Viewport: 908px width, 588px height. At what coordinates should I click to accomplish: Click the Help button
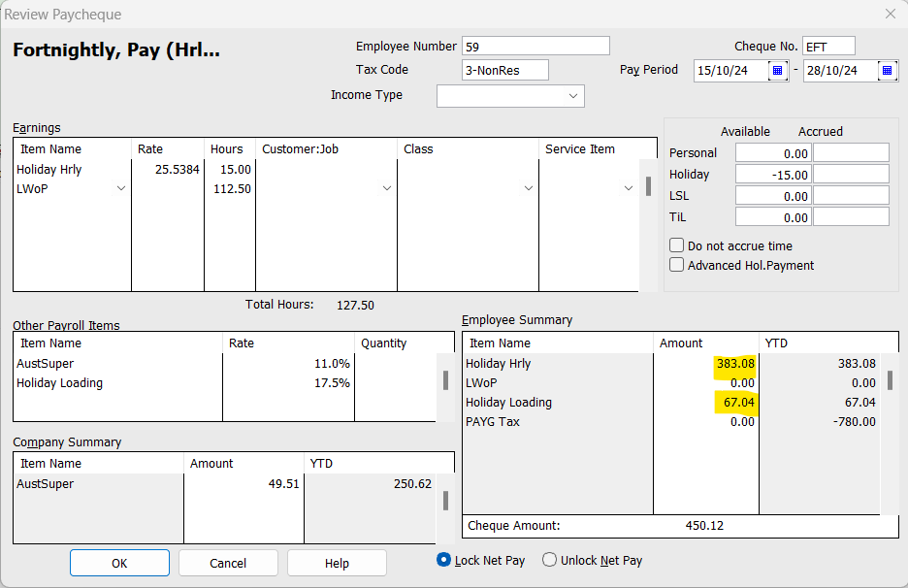pyautogui.click(x=337, y=563)
